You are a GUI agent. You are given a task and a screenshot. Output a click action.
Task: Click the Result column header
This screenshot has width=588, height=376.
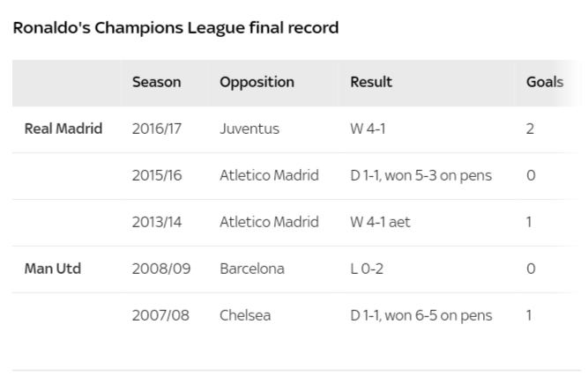pos(371,82)
